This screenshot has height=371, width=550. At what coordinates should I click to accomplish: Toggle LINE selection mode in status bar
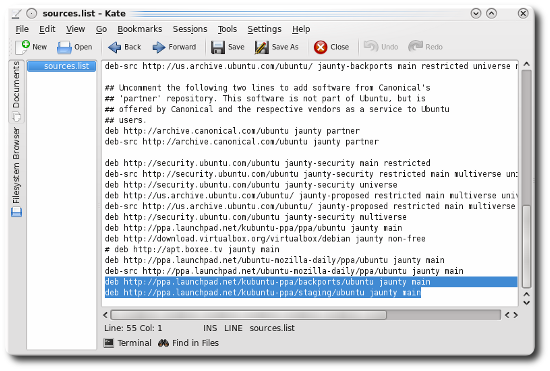click(233, 328)
